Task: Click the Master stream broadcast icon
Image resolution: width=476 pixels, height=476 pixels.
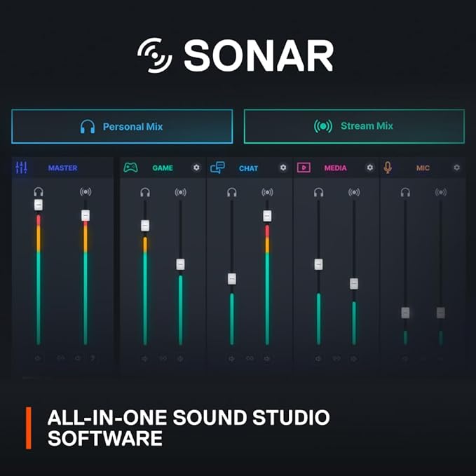Action: [86, 191]
